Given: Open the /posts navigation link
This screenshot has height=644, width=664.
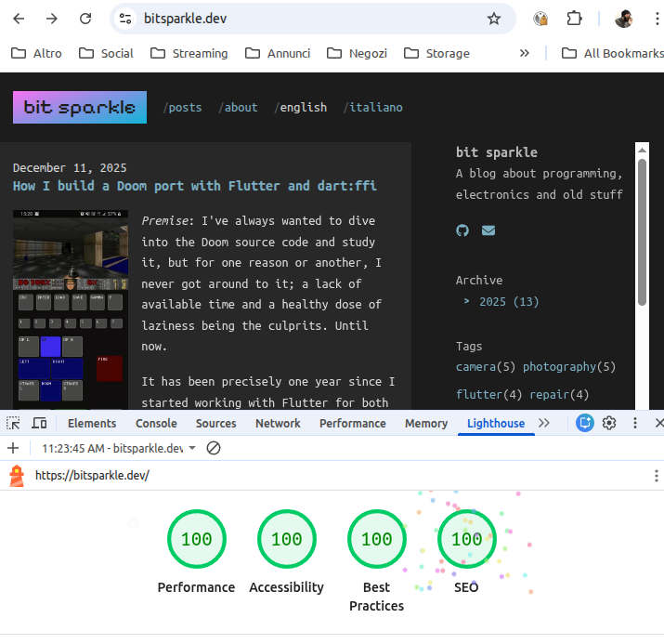Looking at the screenshot, I should click(183, 108).
